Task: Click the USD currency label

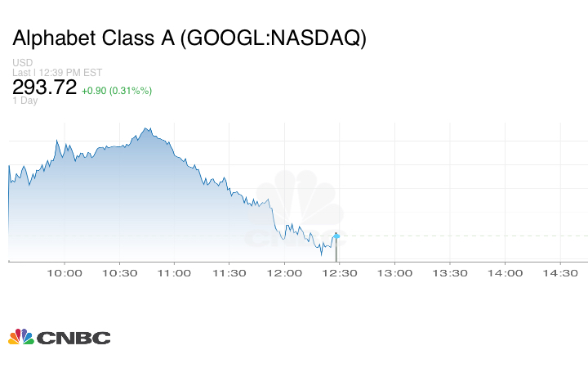Action: pyautogui.click(x=22, y=62)
